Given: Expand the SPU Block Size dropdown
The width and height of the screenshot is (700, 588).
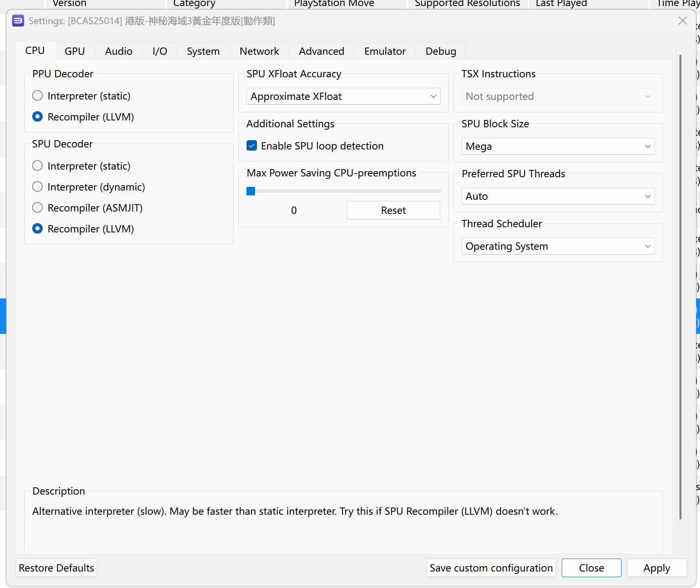Looking at the screenshot, I should point(558,146).
